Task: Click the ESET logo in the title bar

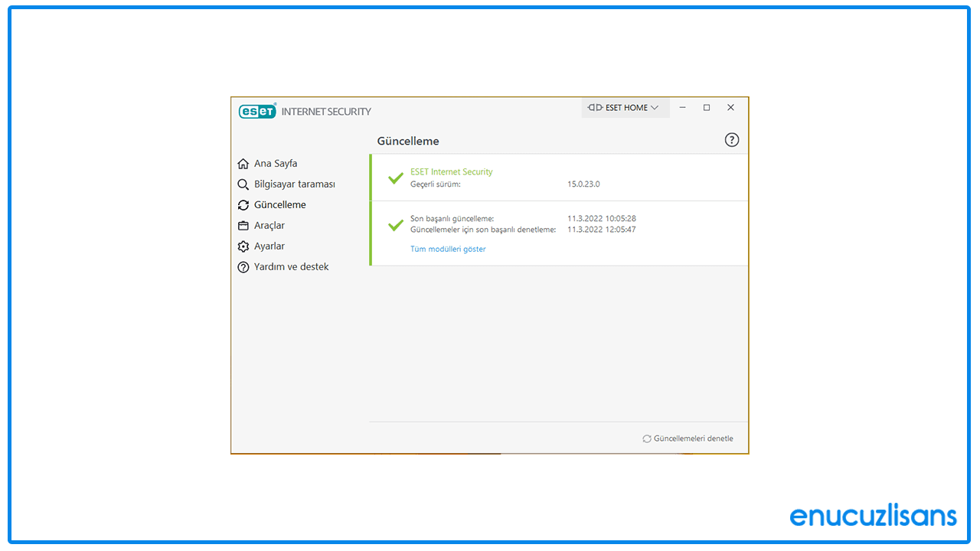Action: click(257, 111)
